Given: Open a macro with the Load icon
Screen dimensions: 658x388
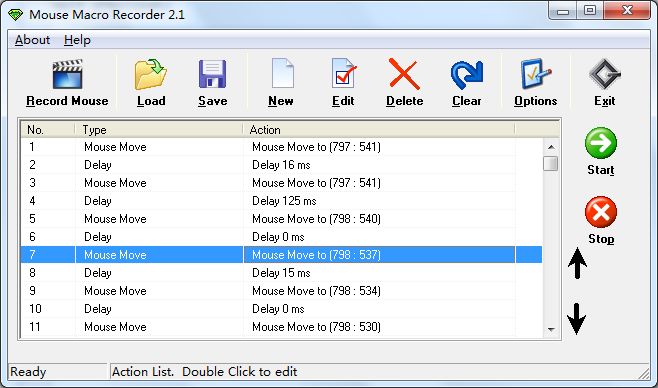Looking at the screenshot, I should coord(151,74).
